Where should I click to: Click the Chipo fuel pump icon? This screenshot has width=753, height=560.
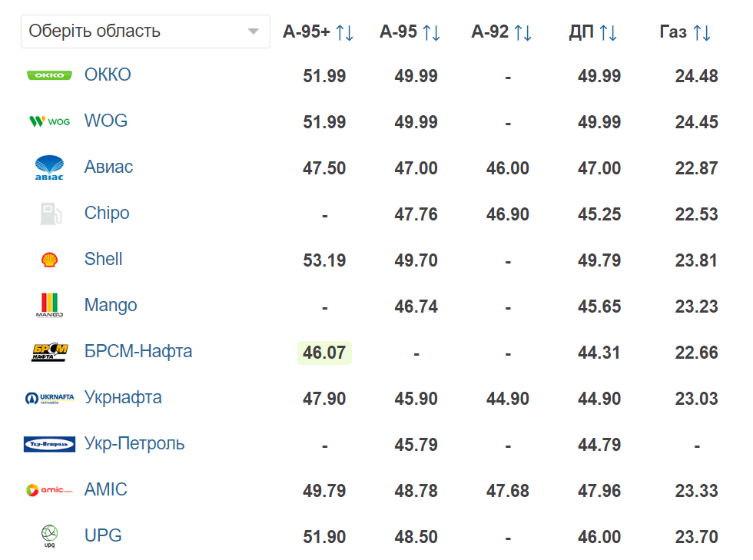(x=50, y=214)
